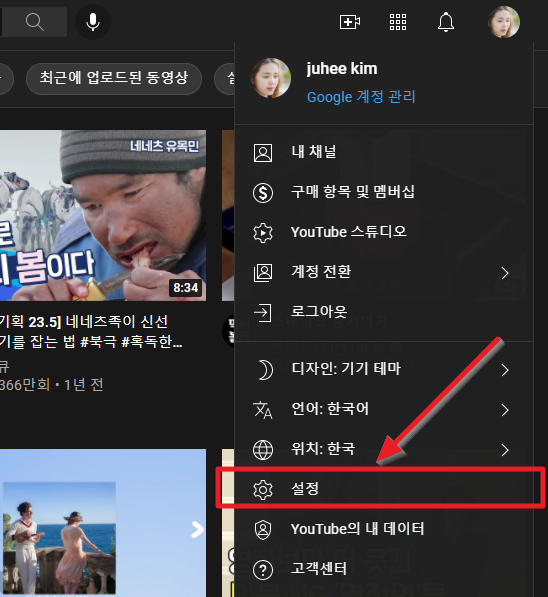Start voice search with microphone

93,22
